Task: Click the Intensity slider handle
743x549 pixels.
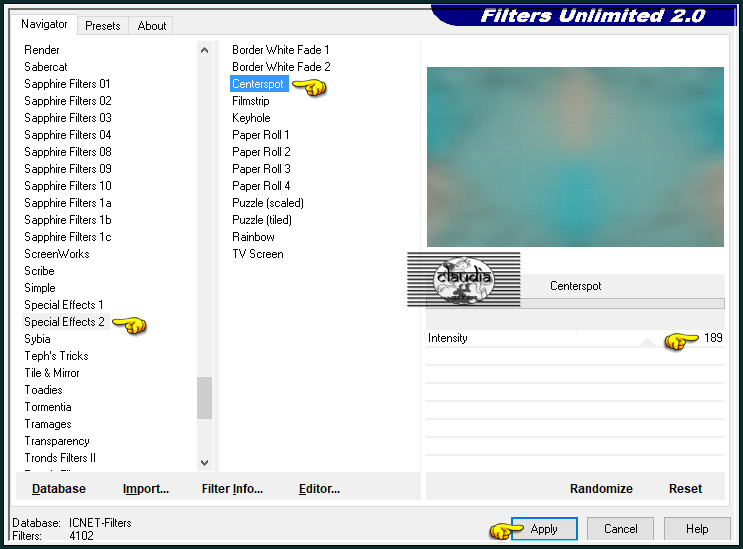Action: tap(647, 342)
